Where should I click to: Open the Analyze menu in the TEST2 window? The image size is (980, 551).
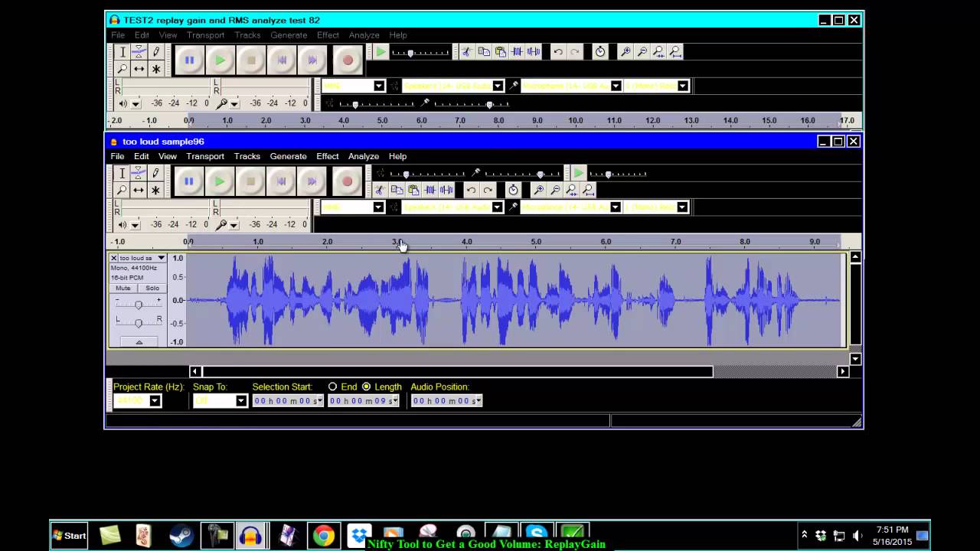364,35
